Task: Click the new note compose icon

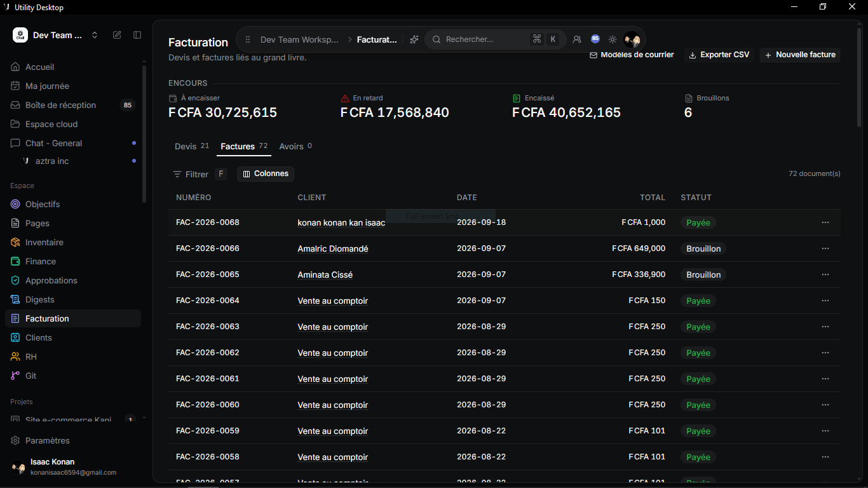Action: [x=117, y=35]
